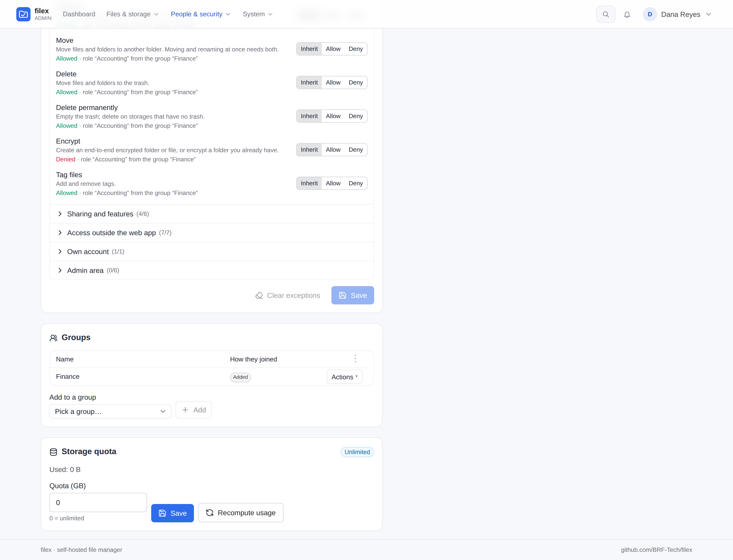
Task: Open Actions menu for Finance group
Action: coord(344,377)
